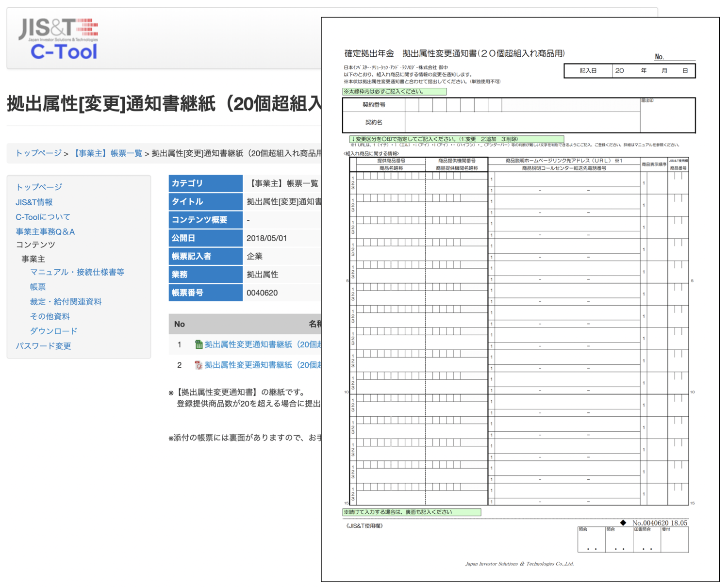
Task: Click the 商品表示順序 column header in form
Action: click(x=654, y=164)
